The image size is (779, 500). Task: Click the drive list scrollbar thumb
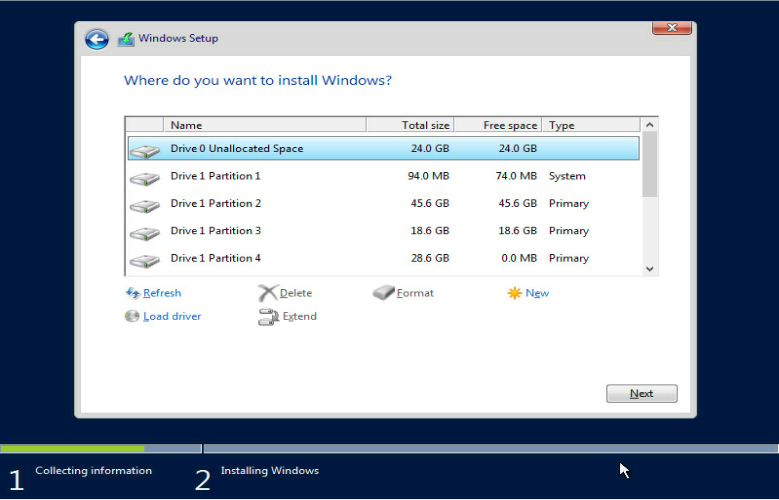[x=649, y=165]
